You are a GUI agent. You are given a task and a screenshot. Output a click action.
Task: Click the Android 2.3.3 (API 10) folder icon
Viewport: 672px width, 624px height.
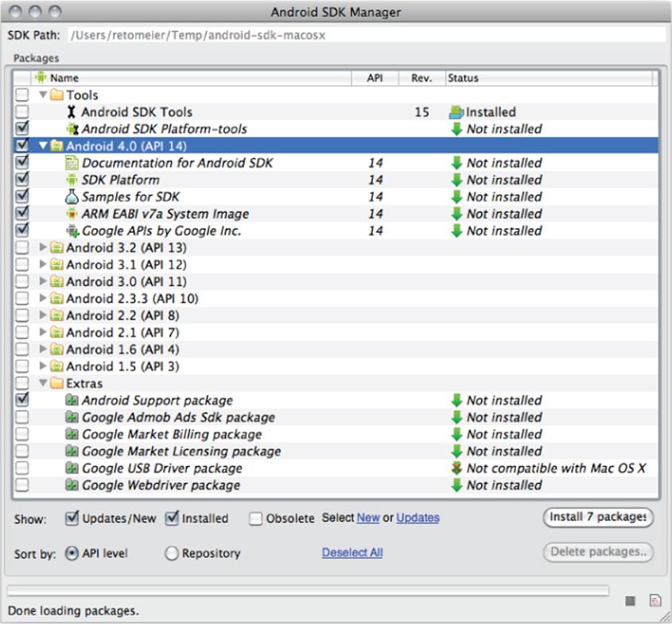coord(56,299)
